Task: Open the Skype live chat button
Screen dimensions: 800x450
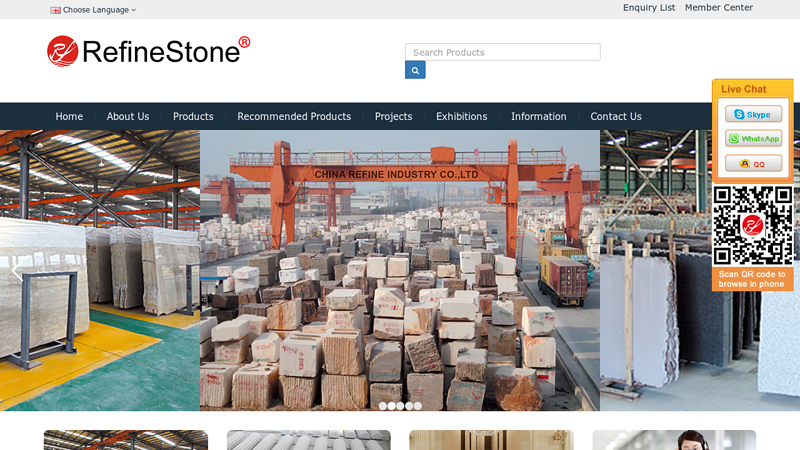Action: click(x=753, y=114)
